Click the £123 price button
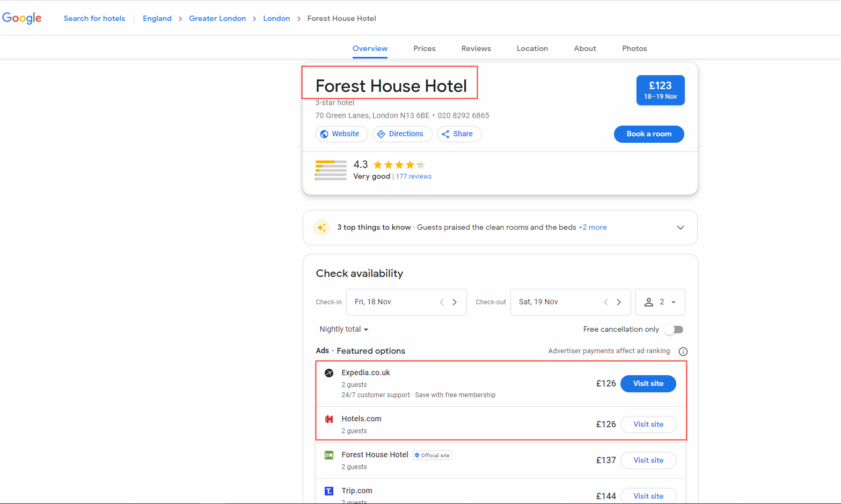 point(661,90)
